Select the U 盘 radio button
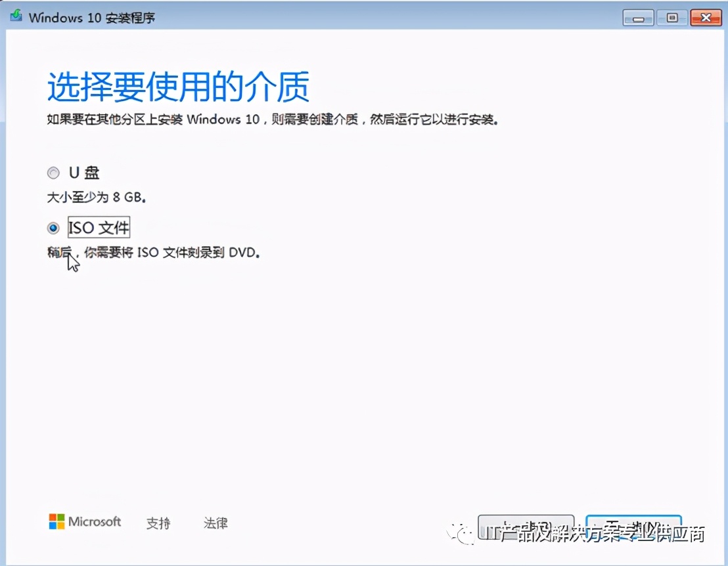This screenshot has height=566, width=728. (x=53, y=172)
